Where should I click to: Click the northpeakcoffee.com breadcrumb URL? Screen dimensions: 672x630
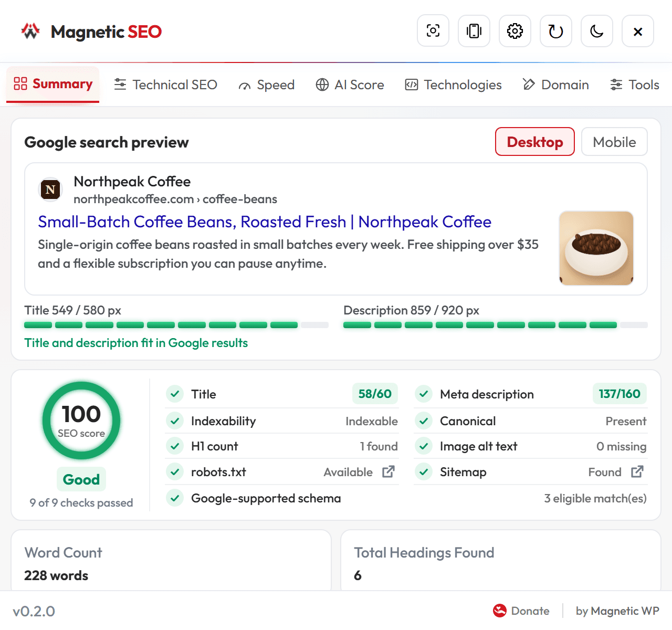(175, 199)
